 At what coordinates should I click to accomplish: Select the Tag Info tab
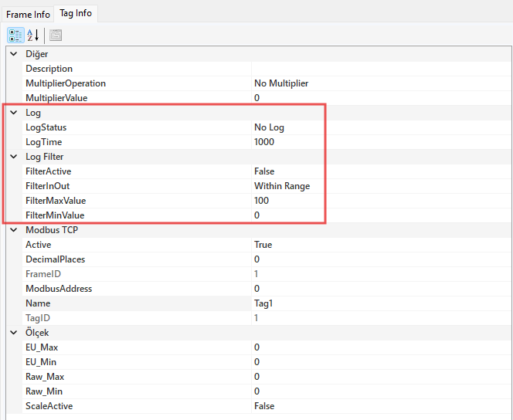(x=76, y=13)
